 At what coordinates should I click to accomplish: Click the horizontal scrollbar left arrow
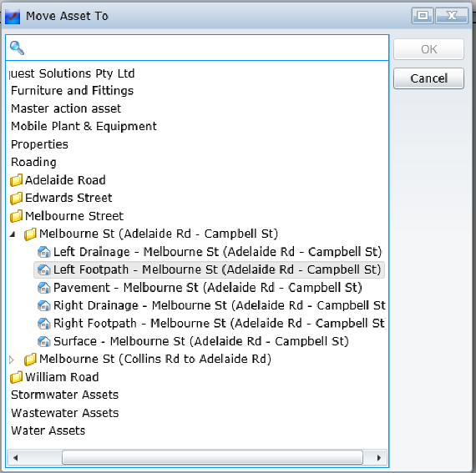click(x=16, y=457)
